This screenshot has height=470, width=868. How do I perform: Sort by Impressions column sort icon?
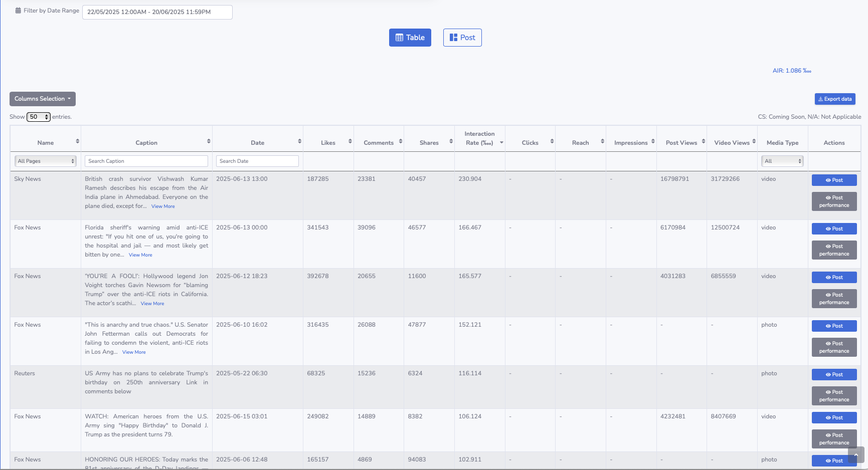(653, 141)
